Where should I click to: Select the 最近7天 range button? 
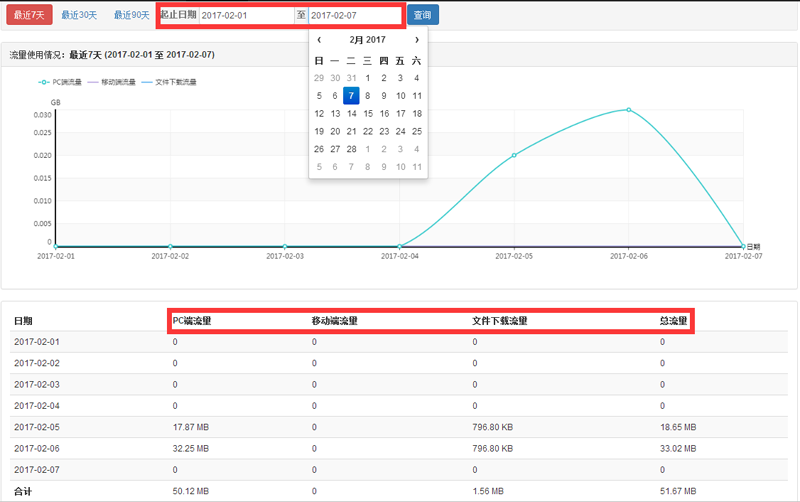[x=28, y=15]
